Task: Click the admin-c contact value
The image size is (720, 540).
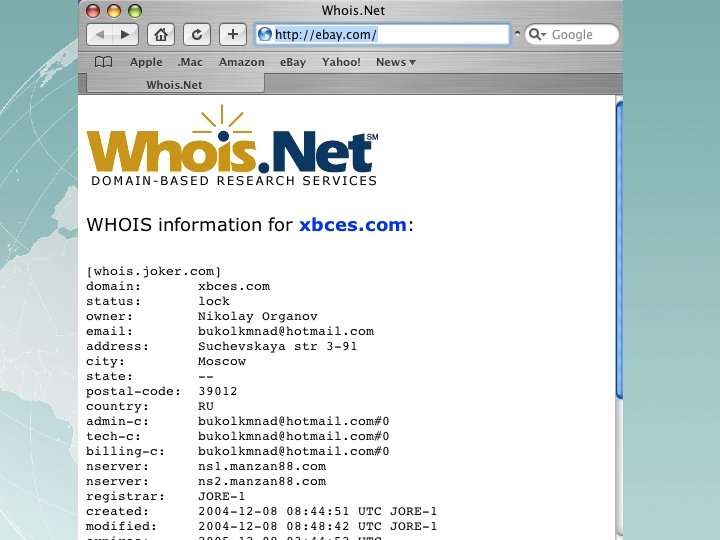Action: (x=293, y=422)
